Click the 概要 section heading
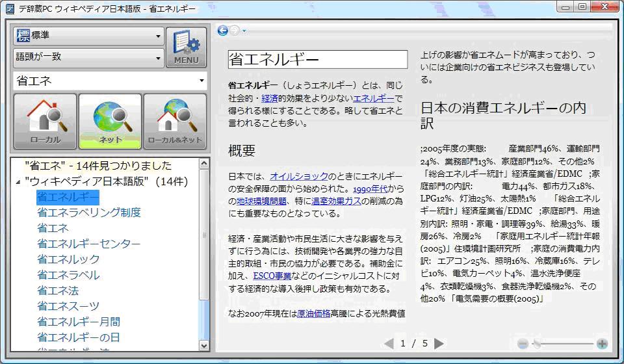 click(x=242, y=151)
